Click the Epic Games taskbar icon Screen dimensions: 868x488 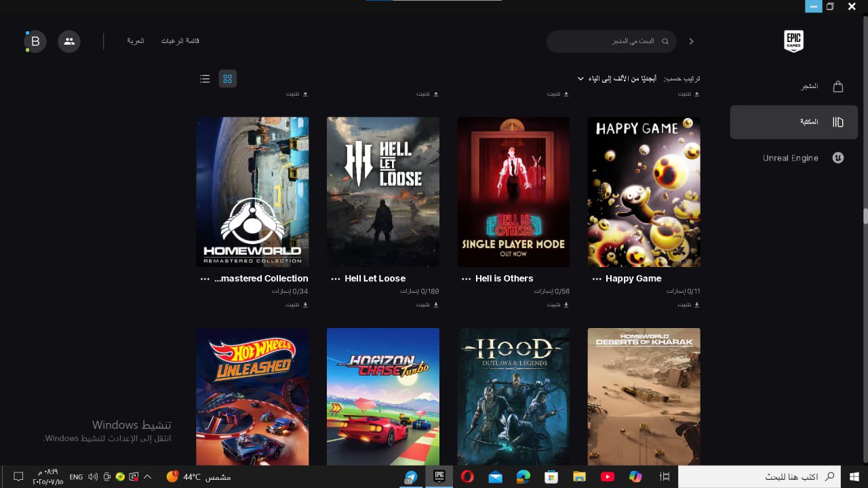(x=439, y=476)
